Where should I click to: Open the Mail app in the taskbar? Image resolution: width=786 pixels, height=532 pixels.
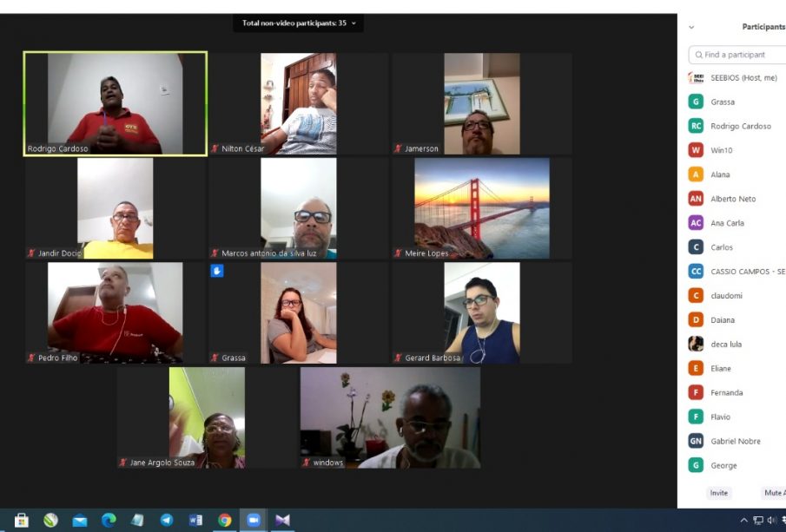pos(79,520)
